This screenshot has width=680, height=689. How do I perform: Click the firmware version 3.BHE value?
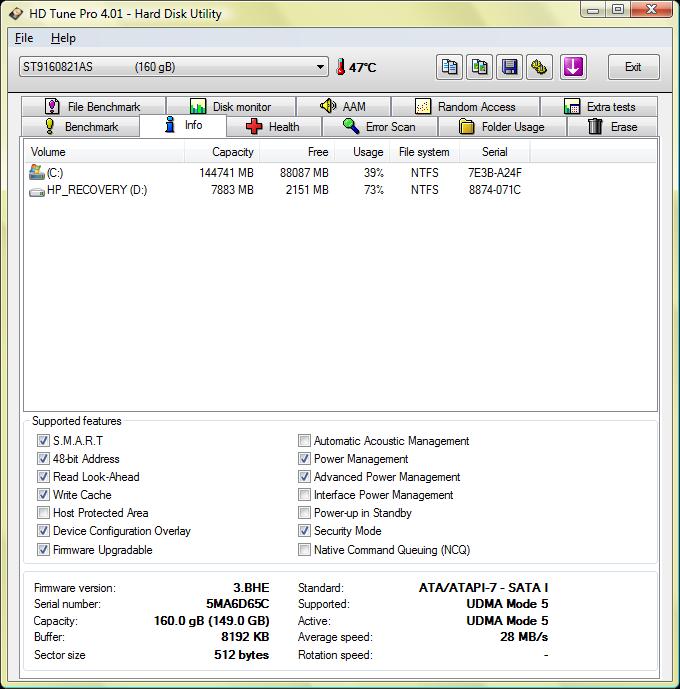pos(251,587)
